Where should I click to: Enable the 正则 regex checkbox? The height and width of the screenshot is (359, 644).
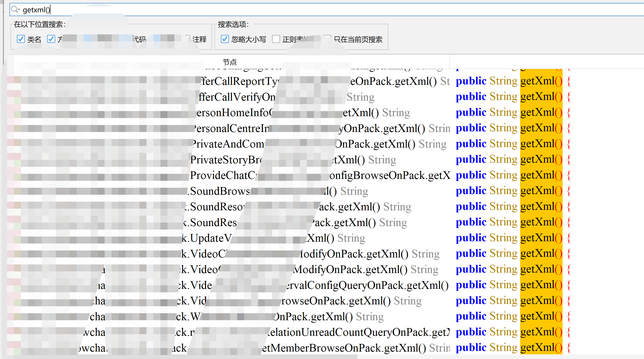[x=276, y=39]
